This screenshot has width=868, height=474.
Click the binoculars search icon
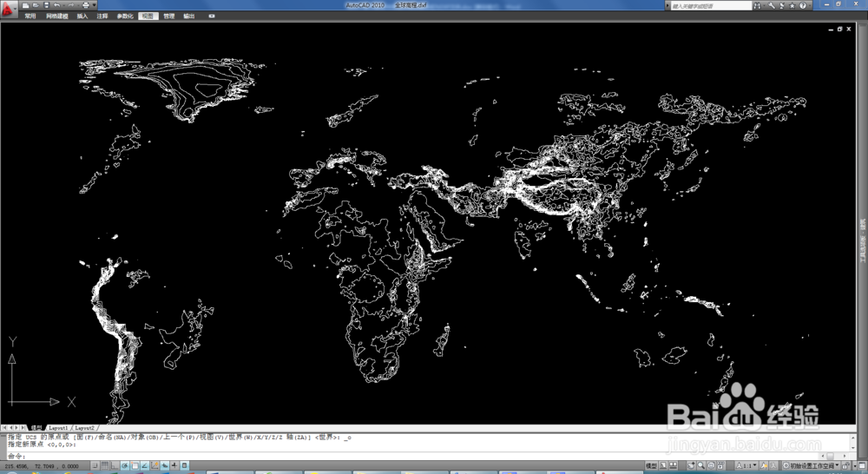coord(757,5)
